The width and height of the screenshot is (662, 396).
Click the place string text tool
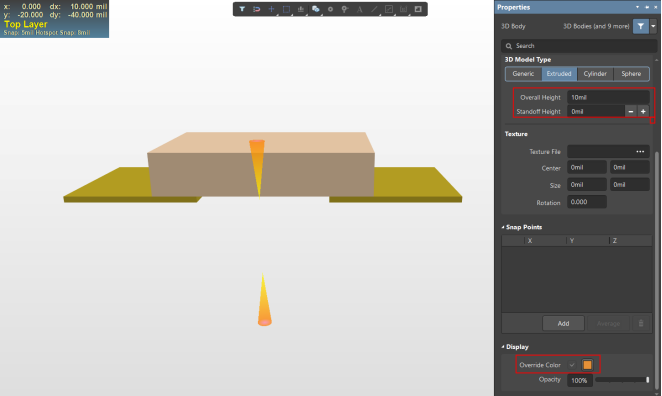360,9
